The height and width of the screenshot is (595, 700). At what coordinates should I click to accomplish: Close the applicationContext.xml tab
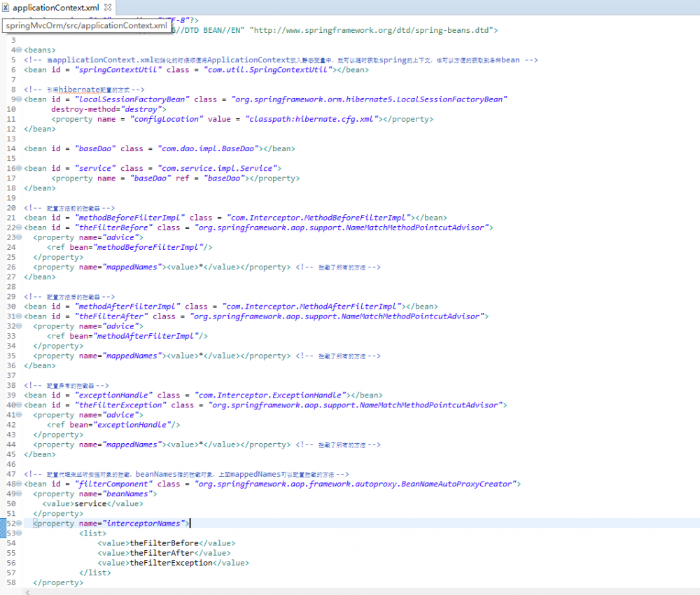[x=108, y=6]
